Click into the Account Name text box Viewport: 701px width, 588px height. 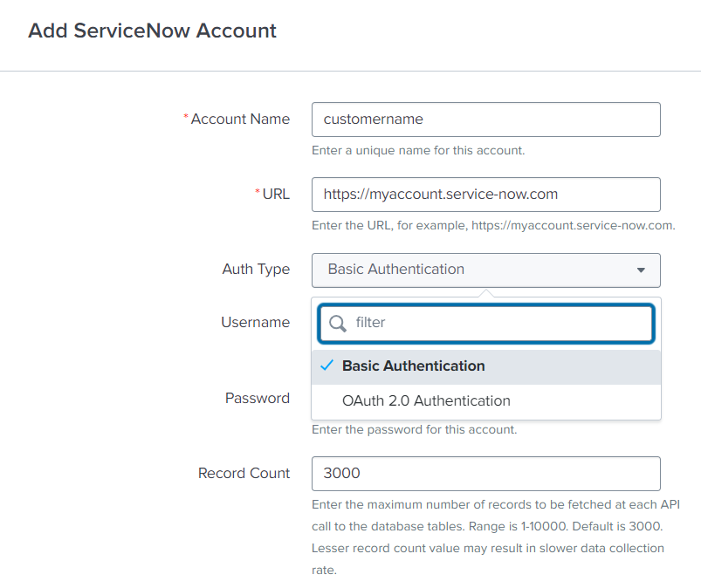tap(485, 120)
